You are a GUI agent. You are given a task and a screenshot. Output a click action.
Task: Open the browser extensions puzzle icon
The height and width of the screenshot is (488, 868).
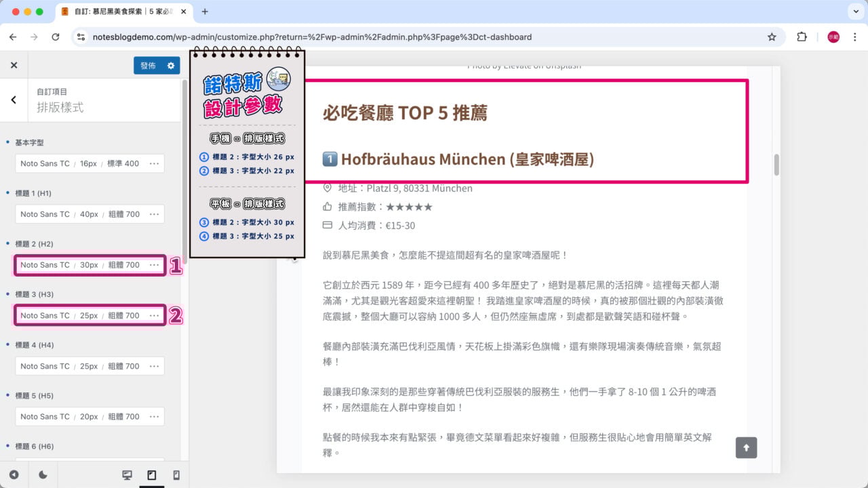[802, 37]
